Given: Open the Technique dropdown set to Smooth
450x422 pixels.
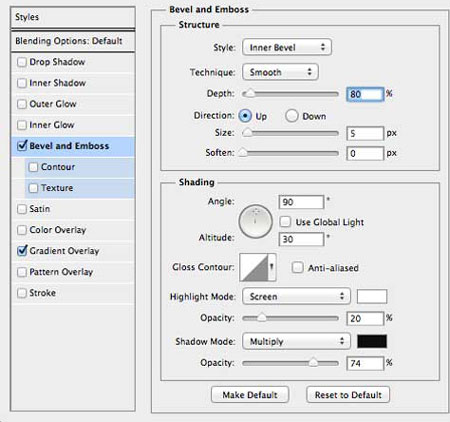Looking at the screenshot, I should [280, 72].
